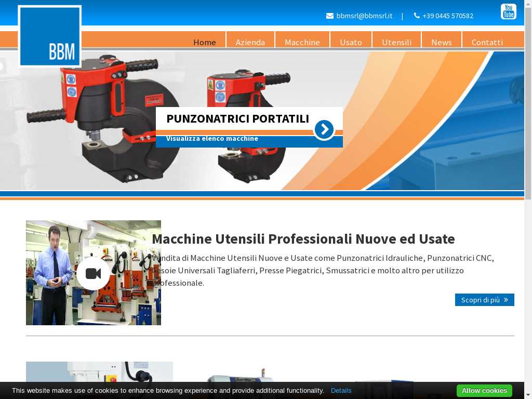
Task: Click the bbmsrl@bbmsrl.it email address
Action: pos(364,16)
